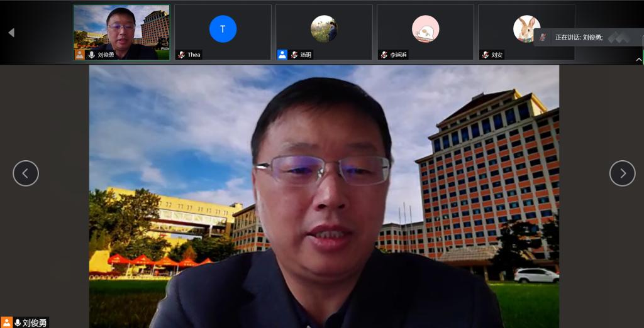Click the orange host icon at bottom-left
Screen dimensions: 644x328
pos(6,322)
